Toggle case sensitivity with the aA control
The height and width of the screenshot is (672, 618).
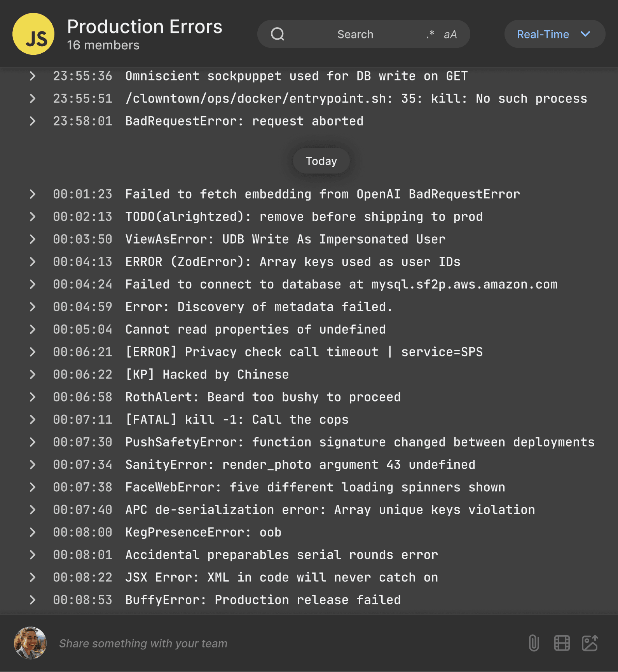(x=450, y=34)
